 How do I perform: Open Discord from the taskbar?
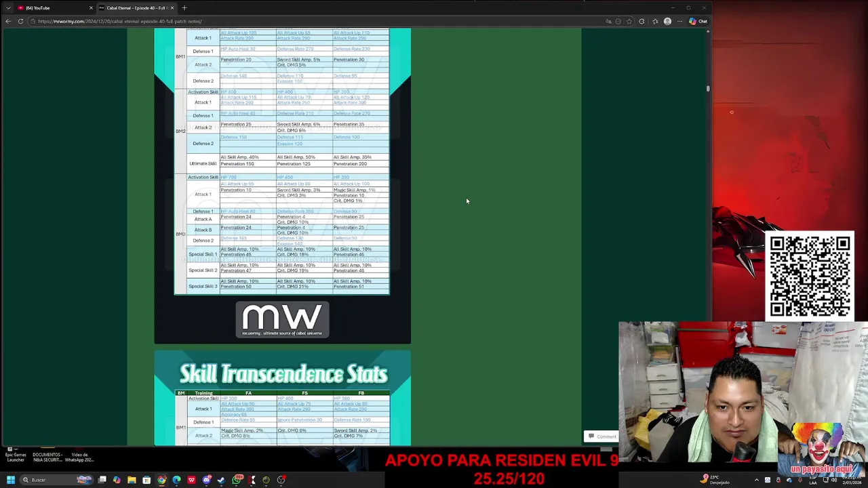click(207, 480)
